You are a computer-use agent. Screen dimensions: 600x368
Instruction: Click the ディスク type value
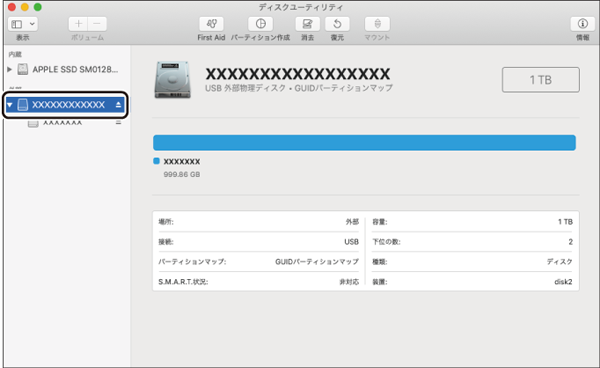tap(560, 262)
